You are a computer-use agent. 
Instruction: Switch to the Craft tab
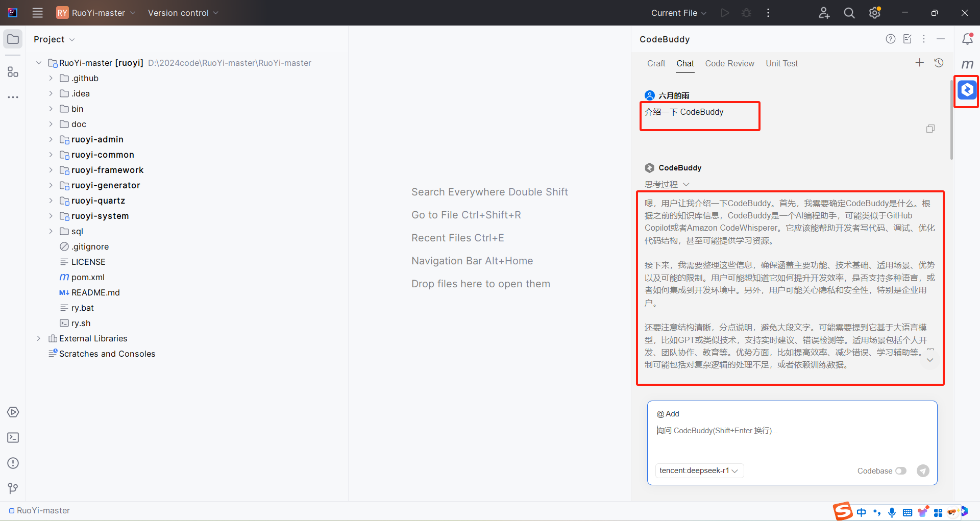[656, 63]
